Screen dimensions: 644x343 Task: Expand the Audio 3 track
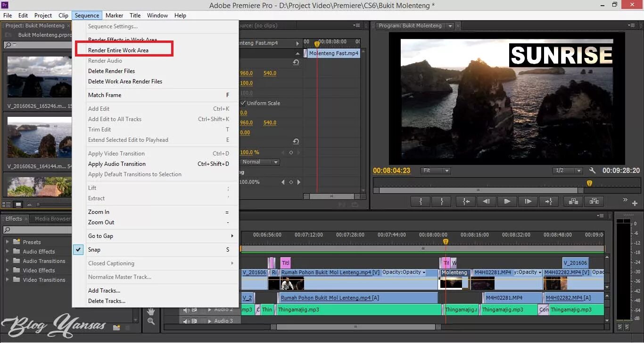tap(210, 321)
